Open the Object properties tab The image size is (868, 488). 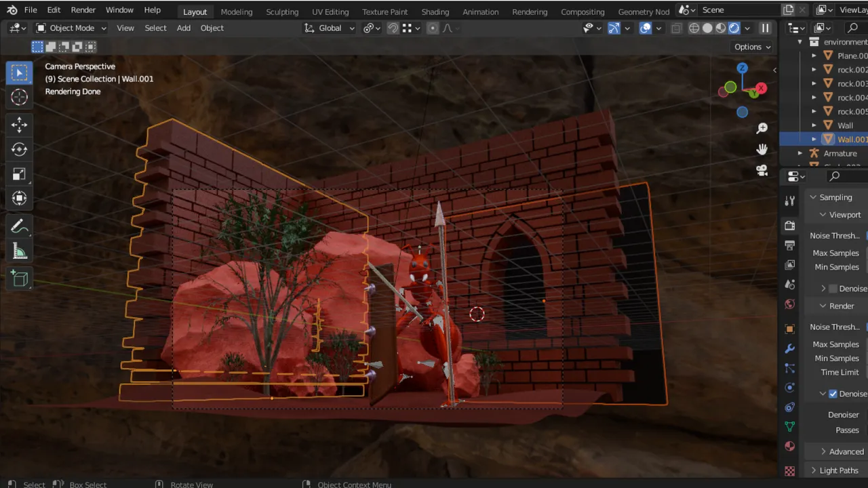click(789, 329)
